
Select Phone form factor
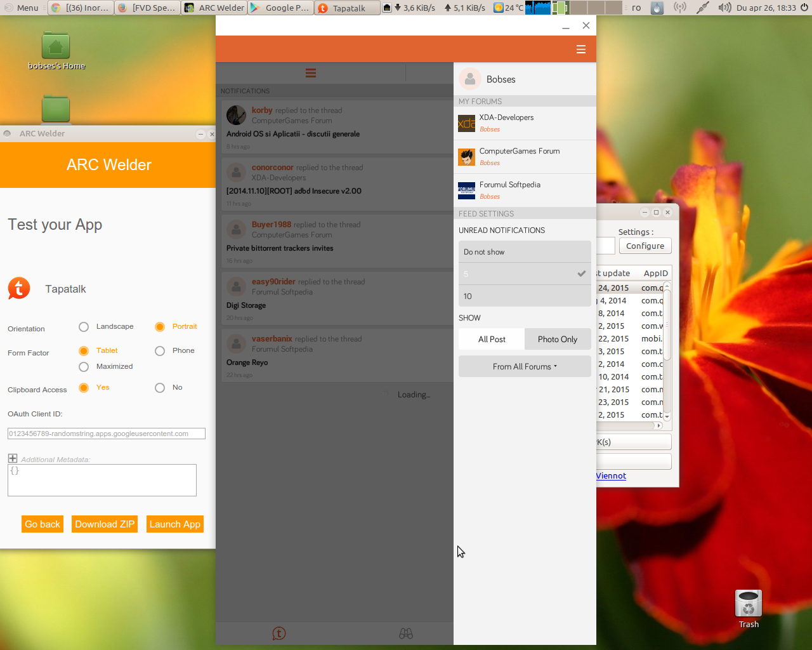[160, 351]
